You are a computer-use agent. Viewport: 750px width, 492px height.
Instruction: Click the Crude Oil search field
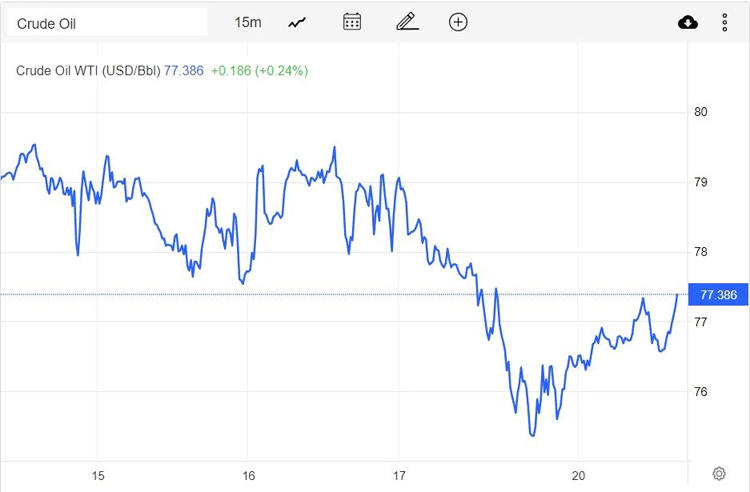pos(106,23)
